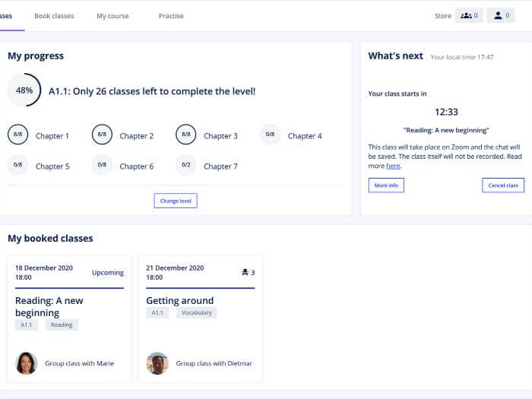Cancel the upcoming class
This screenshot has width=532, height=399.
[x=503, y=185]
